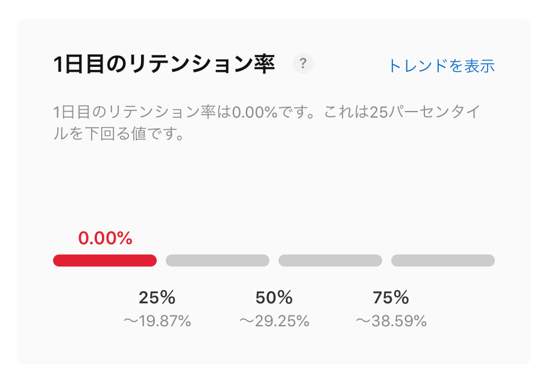Viewport: 557px width, 392px height.
Task: Select the red 0.00% value label
Action: pyautogui.click(x=105, y=238)
